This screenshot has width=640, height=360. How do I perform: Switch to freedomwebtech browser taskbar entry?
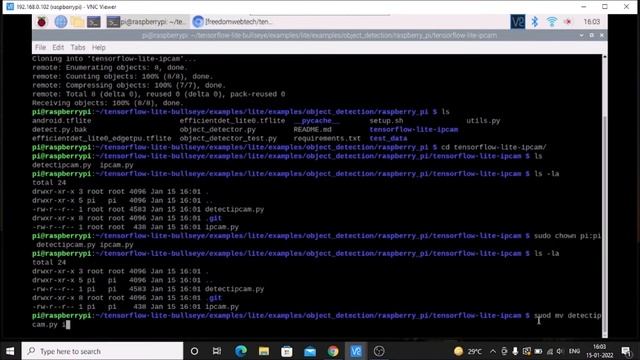[x=234, y=22]
